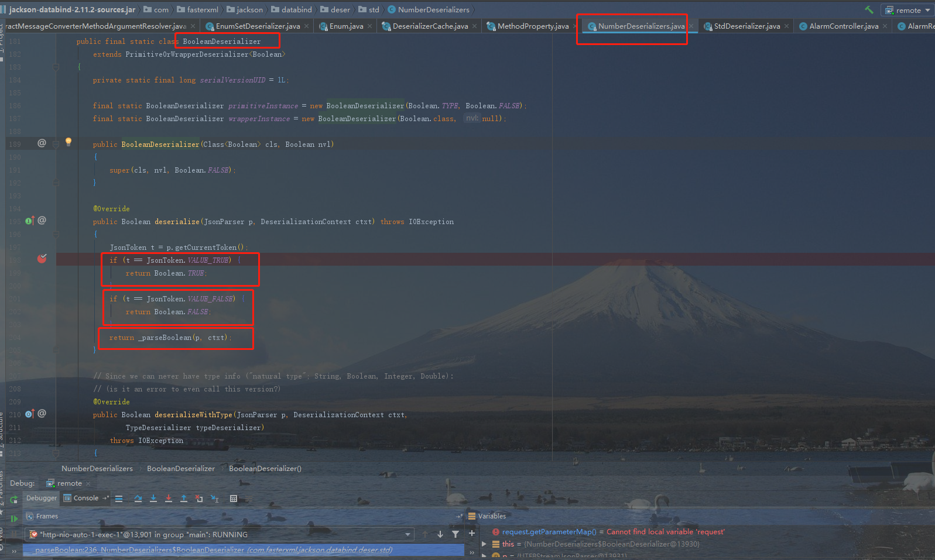This screenshot has height=560, width=935.
Task: Select the Variables panel header
Action: [x=487, y=516]
